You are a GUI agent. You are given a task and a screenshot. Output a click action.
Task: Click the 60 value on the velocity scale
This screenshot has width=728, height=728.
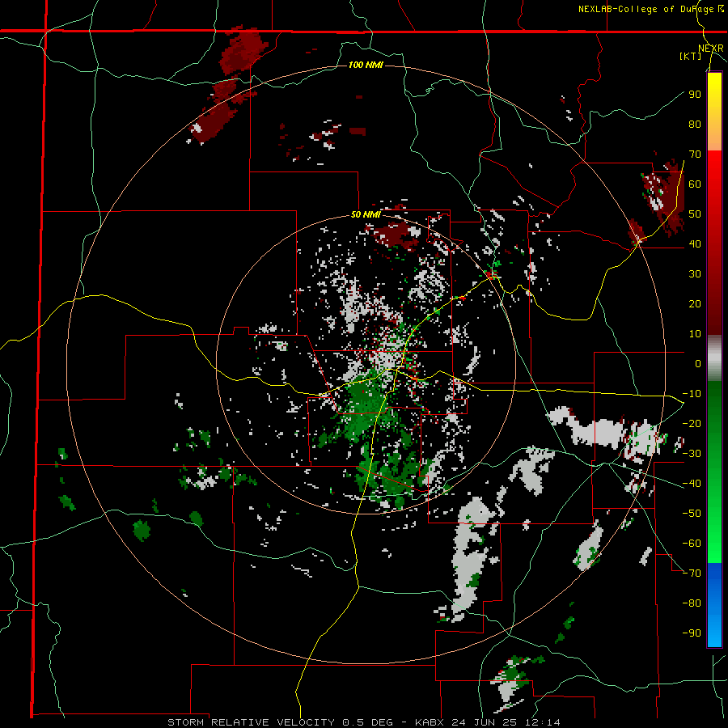point(695,184)
